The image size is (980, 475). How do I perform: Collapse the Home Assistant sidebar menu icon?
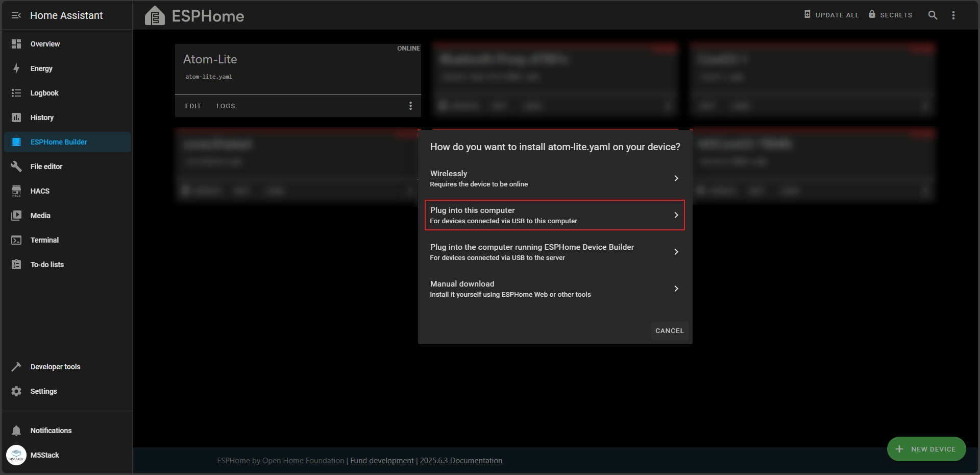click(16, 15)
